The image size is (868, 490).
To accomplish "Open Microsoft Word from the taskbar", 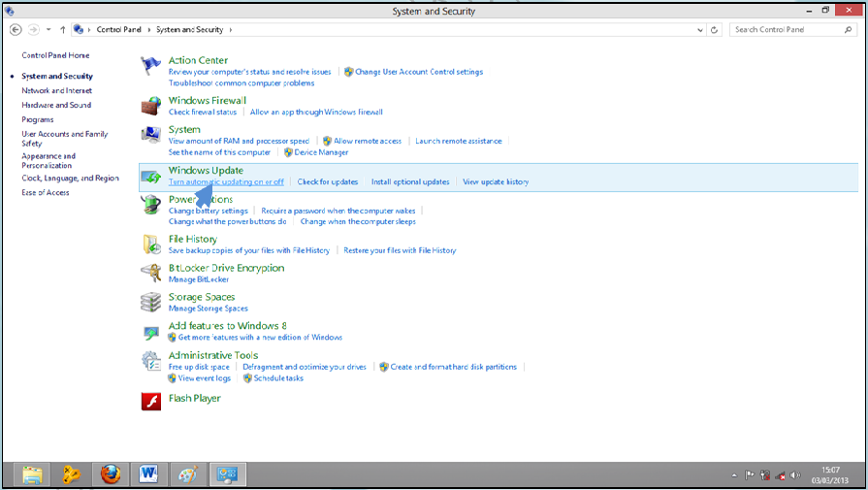I will (149, 474).
